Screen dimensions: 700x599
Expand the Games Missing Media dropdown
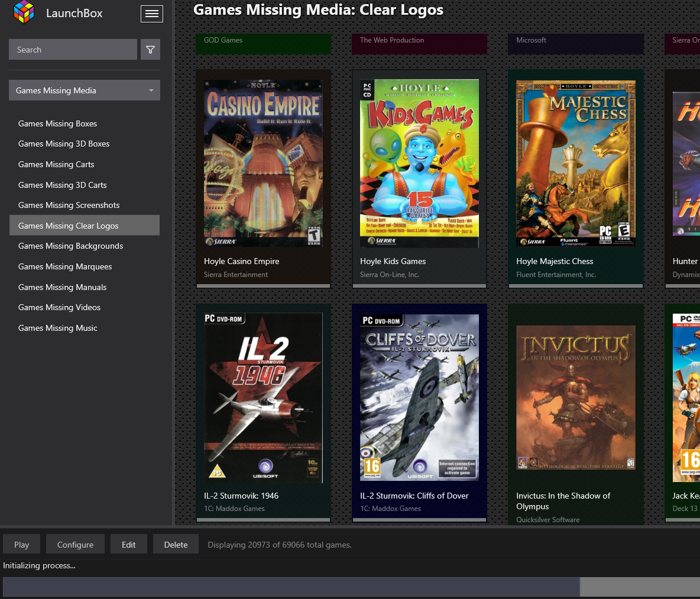[x=85, y=90]
